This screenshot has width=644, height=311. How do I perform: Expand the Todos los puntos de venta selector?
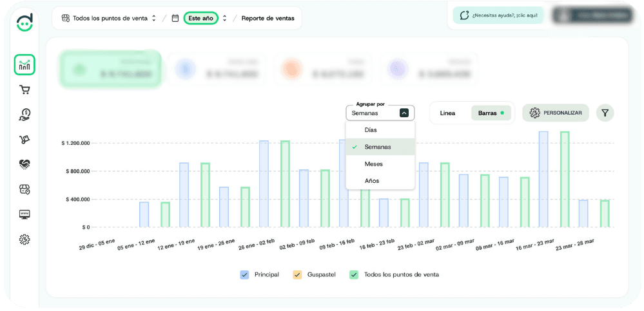click(x=109, y=18)
